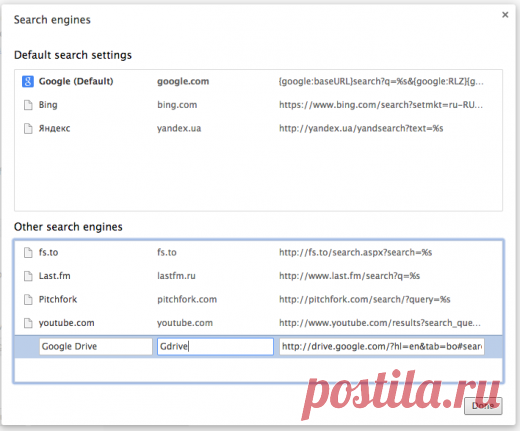Viewport: 520px width, 431px height.
Task: Click the lastfm.ru keyword
Action: (176, 276)
